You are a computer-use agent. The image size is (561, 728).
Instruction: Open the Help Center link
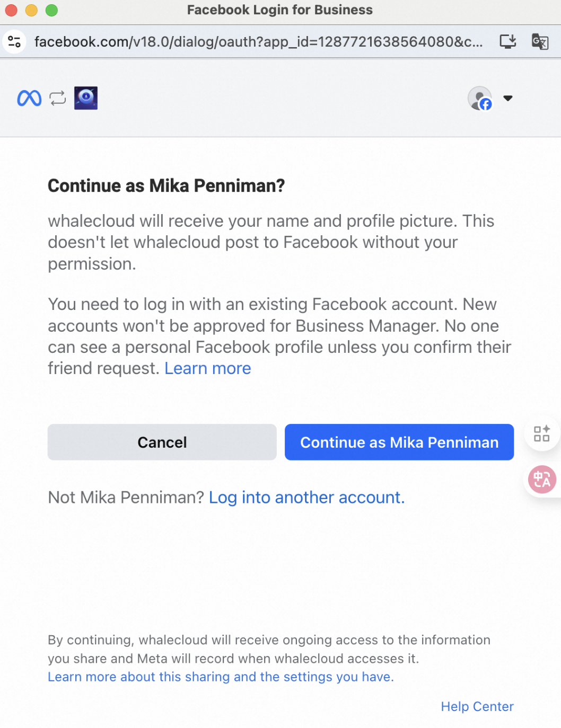477,706
